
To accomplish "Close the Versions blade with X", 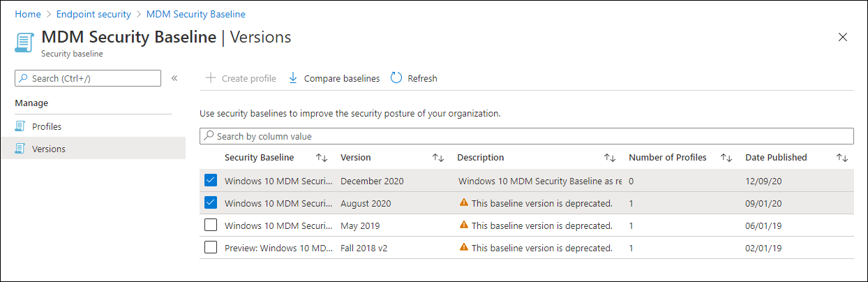I will (843, 37).
